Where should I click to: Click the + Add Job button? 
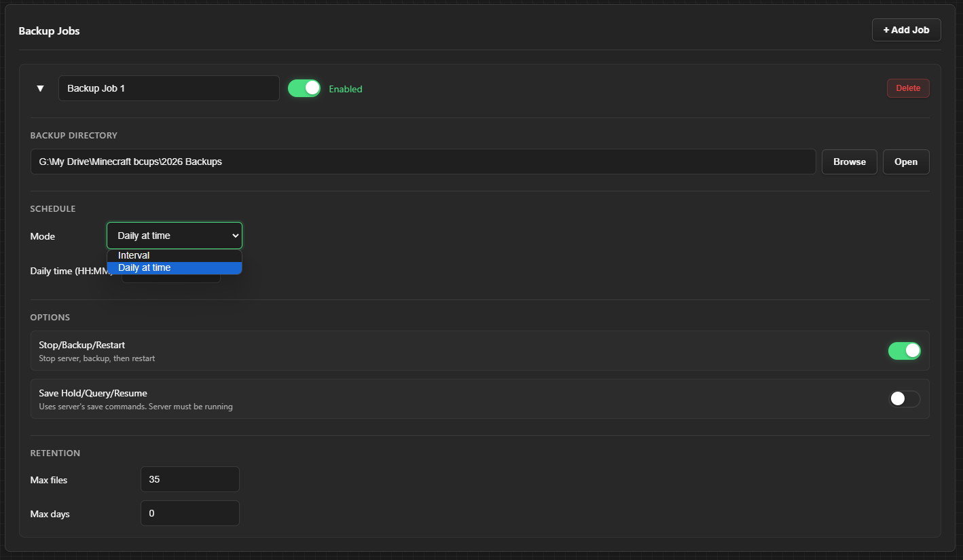click(906, 30)
